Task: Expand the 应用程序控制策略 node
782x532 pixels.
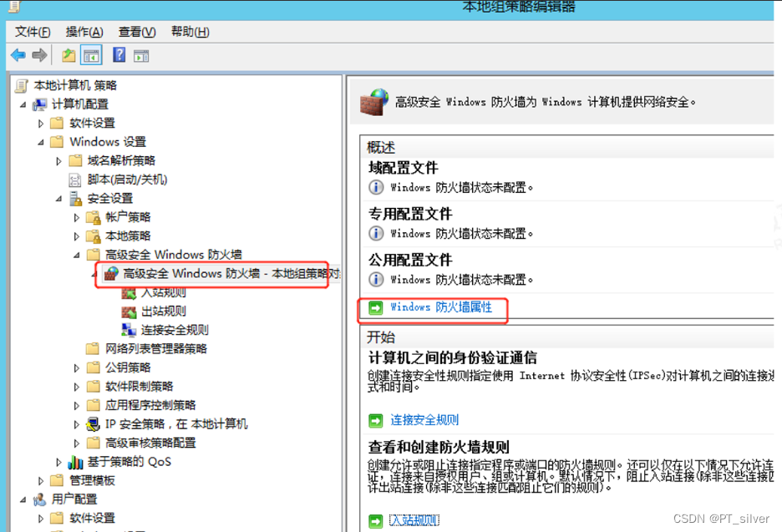Action: pos(76,407)
